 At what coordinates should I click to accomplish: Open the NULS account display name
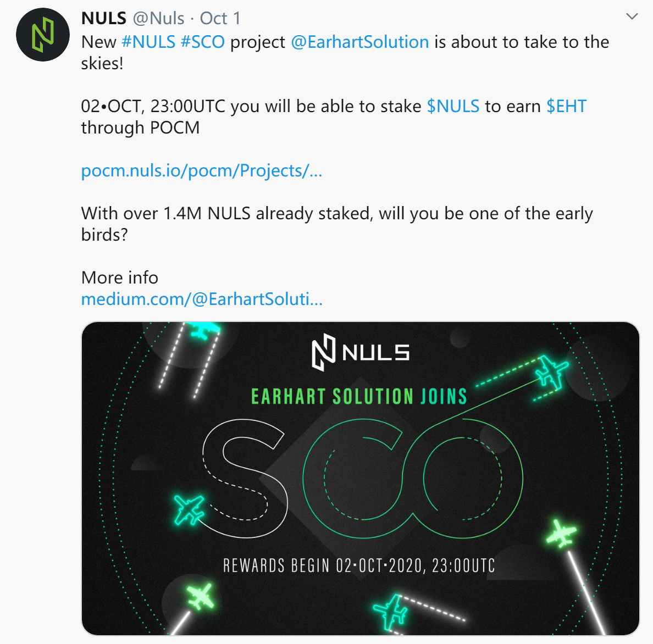104,18
